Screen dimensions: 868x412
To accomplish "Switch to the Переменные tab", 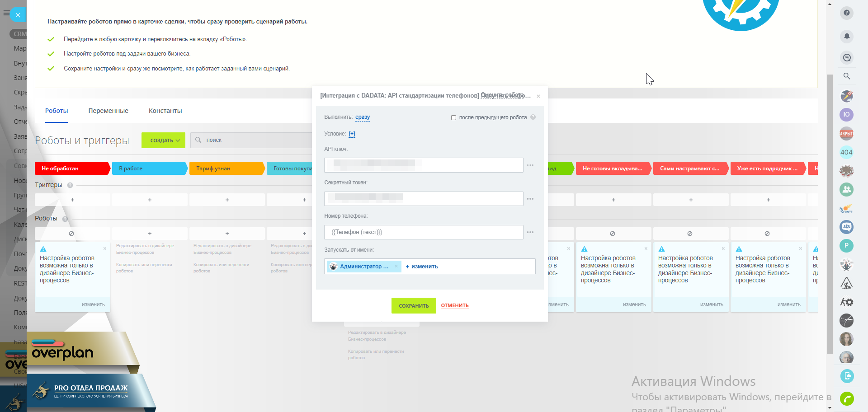I will coord(108,111).
